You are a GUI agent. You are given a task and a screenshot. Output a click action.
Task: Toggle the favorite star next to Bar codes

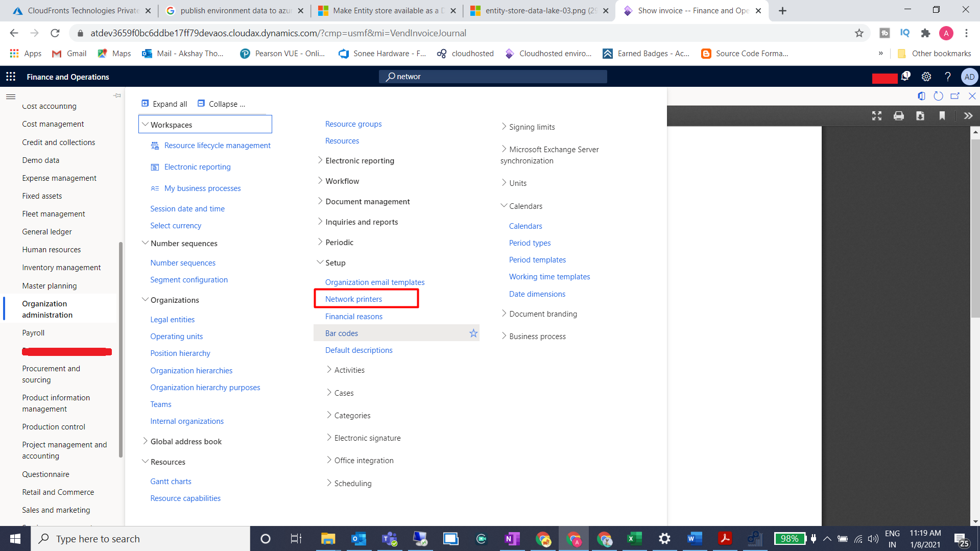(473, 333)
